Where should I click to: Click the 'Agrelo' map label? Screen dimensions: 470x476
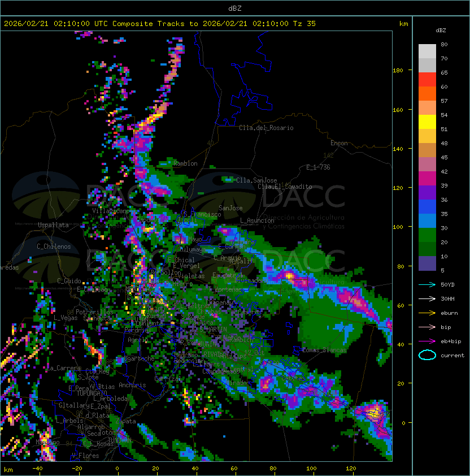coord(138,340)
